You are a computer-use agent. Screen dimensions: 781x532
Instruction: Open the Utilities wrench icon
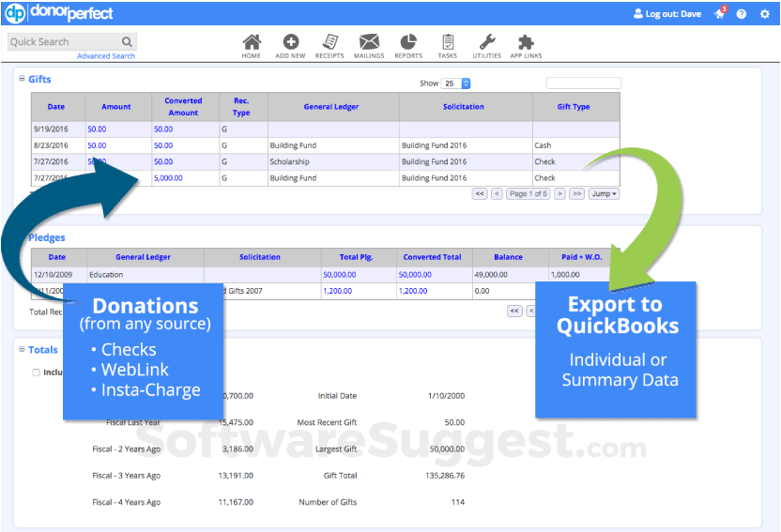pos(487,42)
